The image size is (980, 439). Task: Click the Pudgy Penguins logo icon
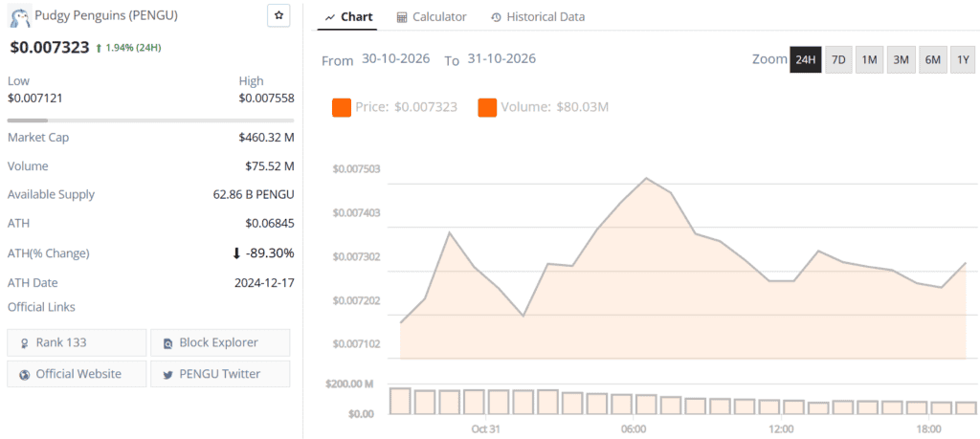[21, 17]
